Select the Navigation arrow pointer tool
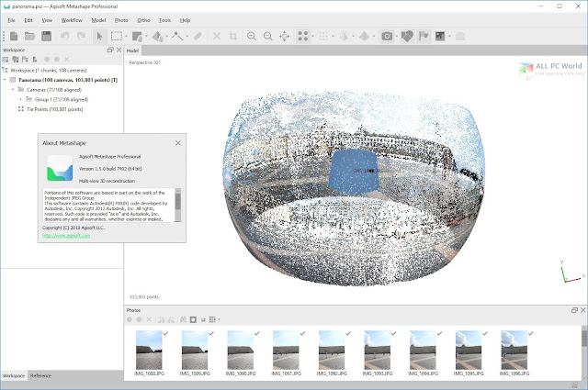 point(99,36)
